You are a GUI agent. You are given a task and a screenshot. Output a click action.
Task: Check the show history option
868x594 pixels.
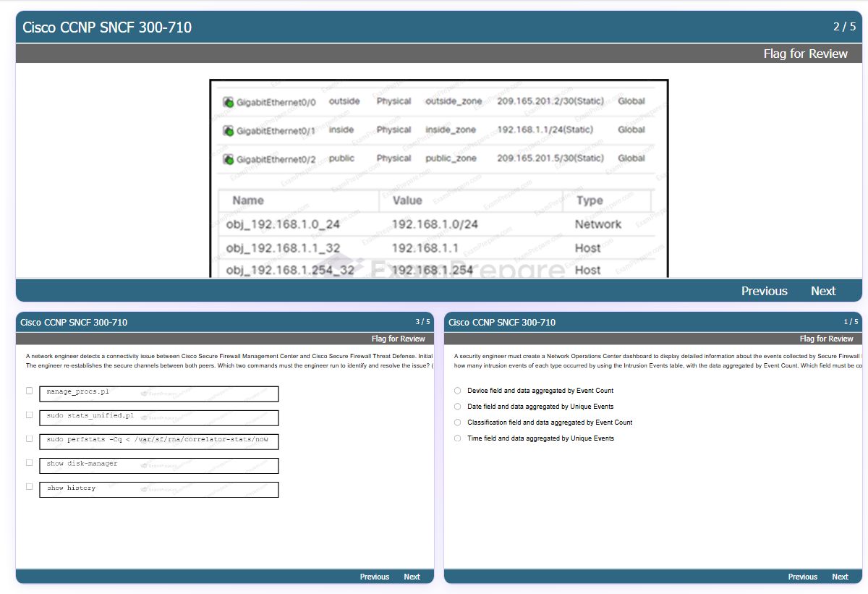(x=30, y=486)
